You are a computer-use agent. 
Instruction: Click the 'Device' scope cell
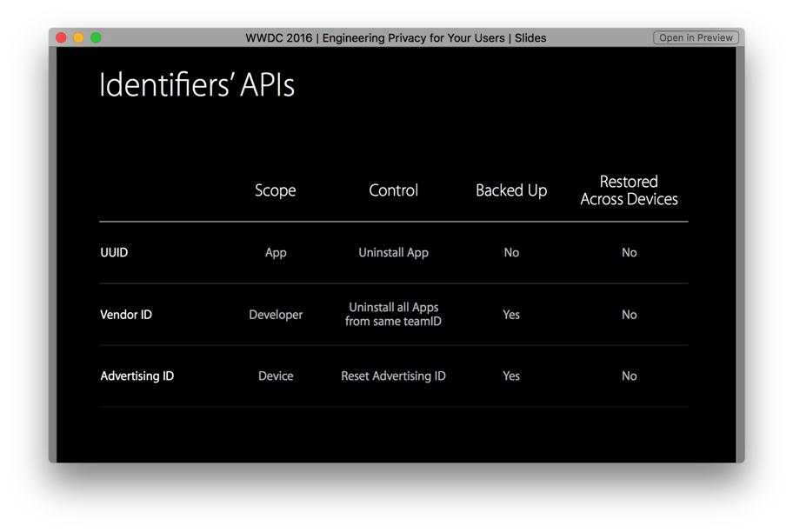point(276,376)
